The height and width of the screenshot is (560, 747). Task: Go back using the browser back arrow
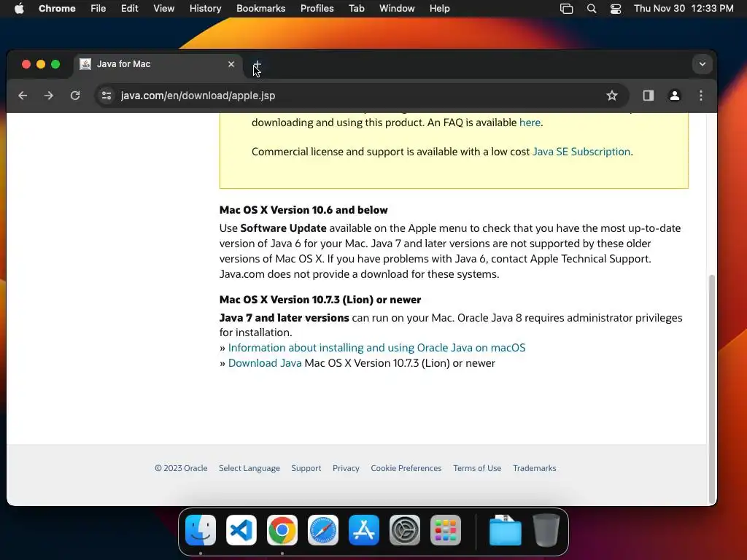coord(23,96)
